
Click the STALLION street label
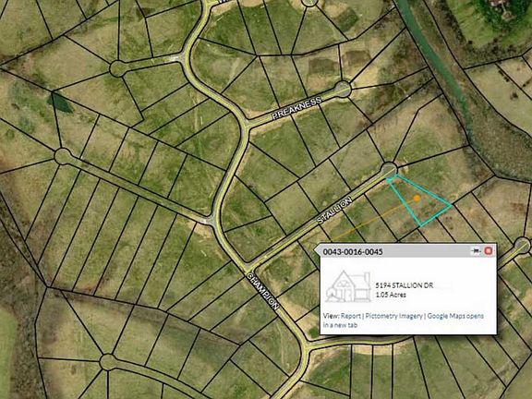(334, 211)
